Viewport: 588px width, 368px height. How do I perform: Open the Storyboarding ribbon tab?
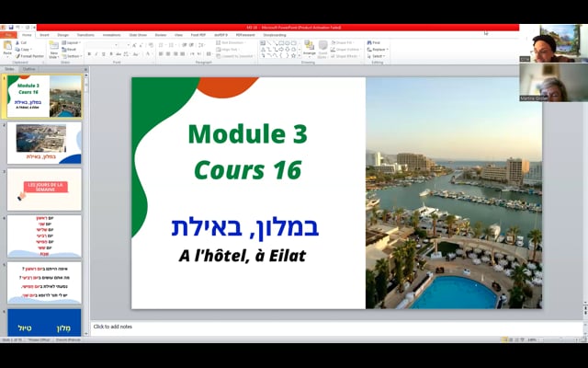[x=275, y=35]
